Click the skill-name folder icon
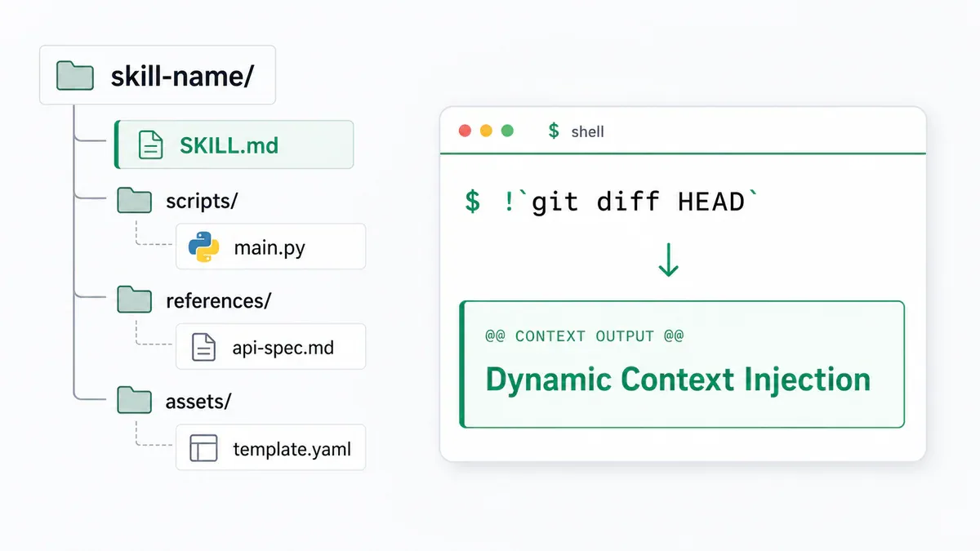 pos(74,76)
